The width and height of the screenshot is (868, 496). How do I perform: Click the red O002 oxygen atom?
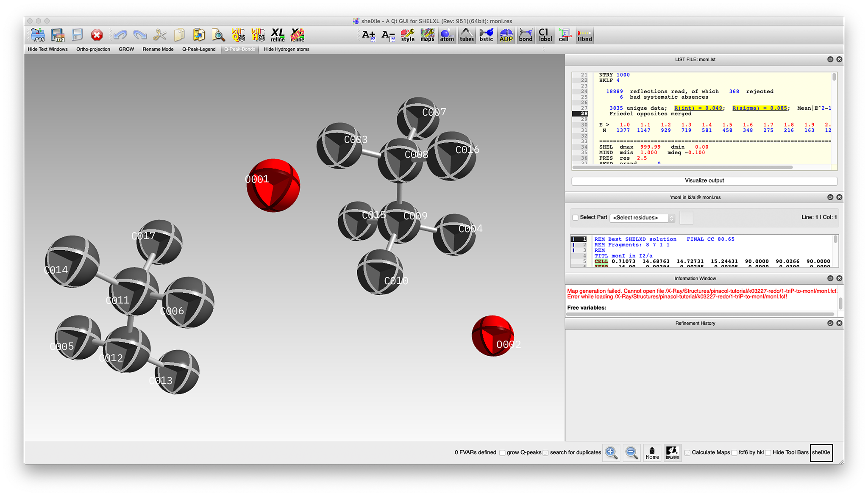pos(493,336)
